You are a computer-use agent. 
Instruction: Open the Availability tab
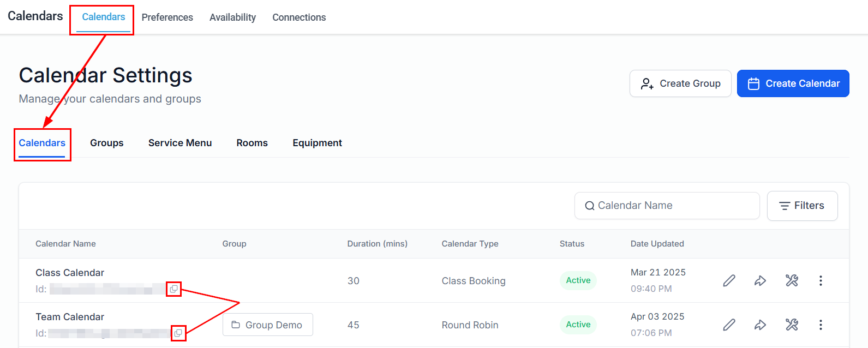click(232, 17)
